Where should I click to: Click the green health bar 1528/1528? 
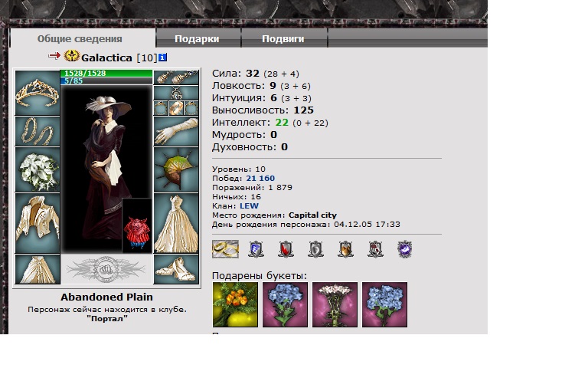[106, 74]
